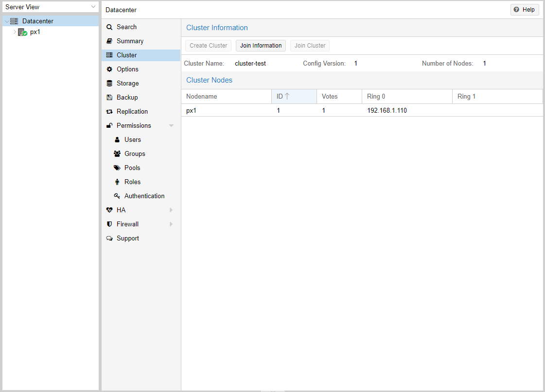Screen dimensions: 545x392
Task: Click the Firewall shield icon
Action: pos(109,224)
